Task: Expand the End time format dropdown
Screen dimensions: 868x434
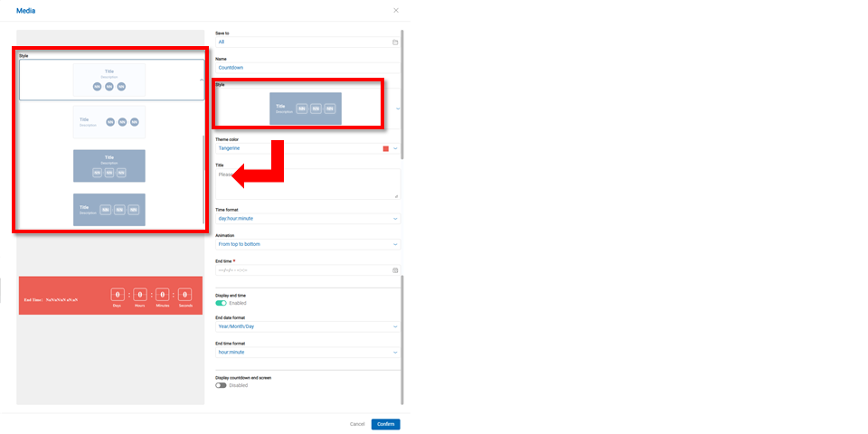Action: point(307,352)
